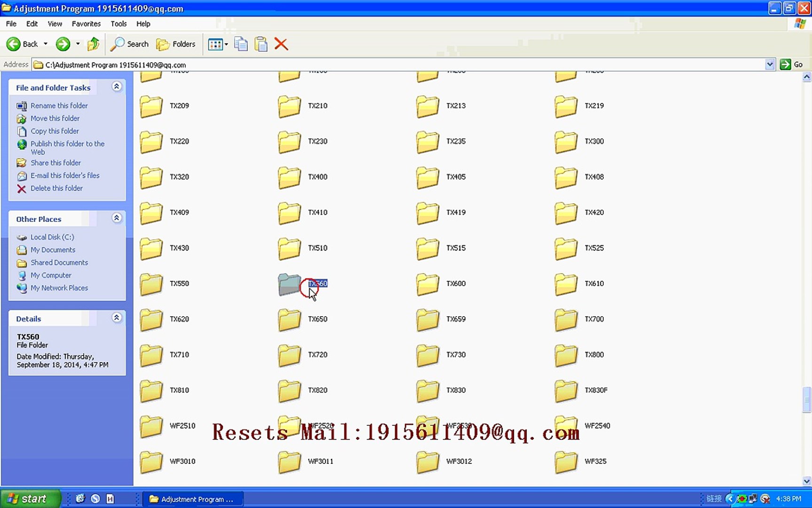Collapse the Other Places panel
812x508 pixels.
pos(117,218)
